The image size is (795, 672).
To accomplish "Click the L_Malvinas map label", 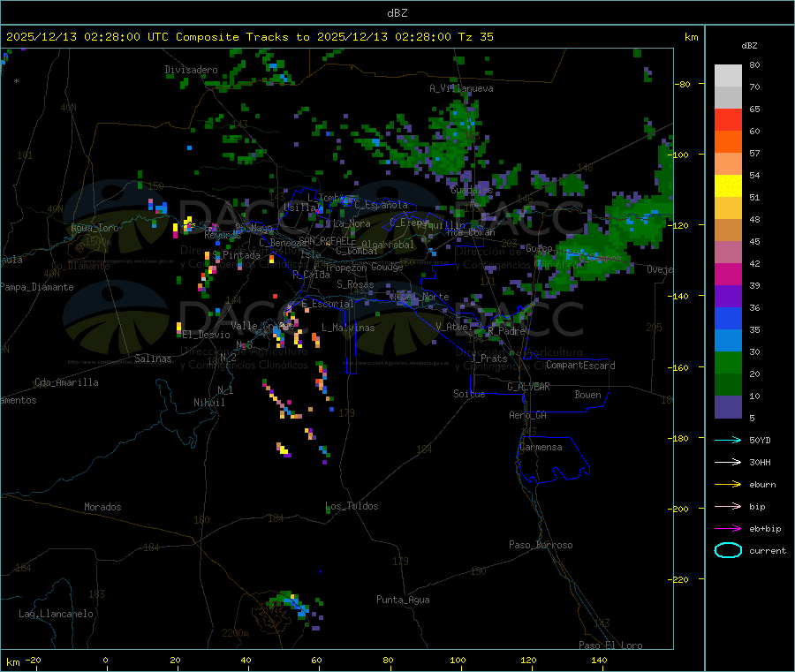I will (x=348, y=328).
